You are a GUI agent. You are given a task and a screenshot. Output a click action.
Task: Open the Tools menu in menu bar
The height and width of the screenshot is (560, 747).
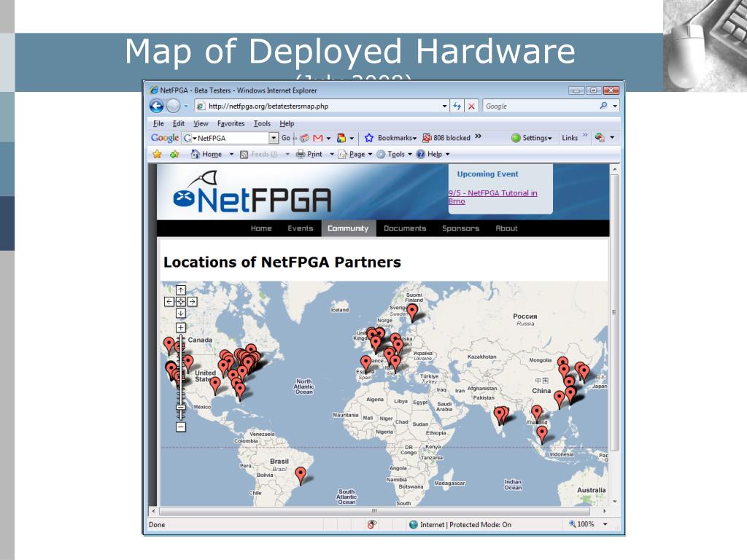click(262, 123)
